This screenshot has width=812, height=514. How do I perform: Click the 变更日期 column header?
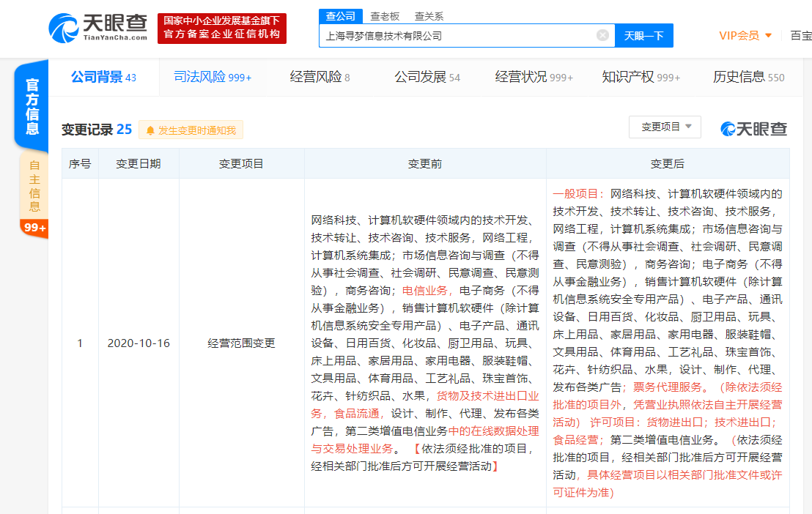[x=139, y=163]
